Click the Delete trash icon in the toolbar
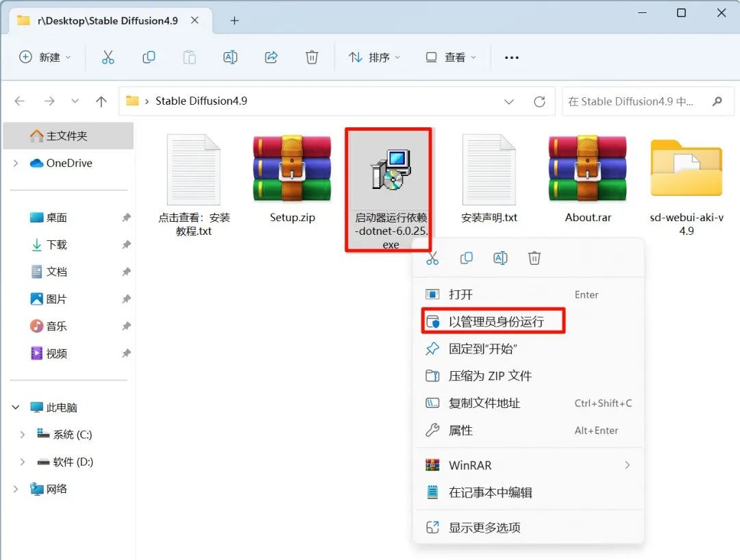740x560 pixels. [312, 58]
